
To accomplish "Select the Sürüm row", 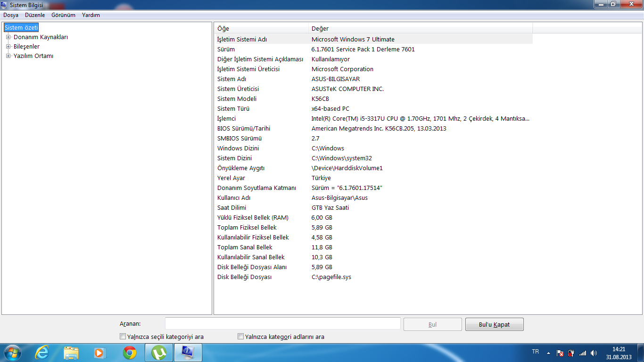I will [374, 49].
